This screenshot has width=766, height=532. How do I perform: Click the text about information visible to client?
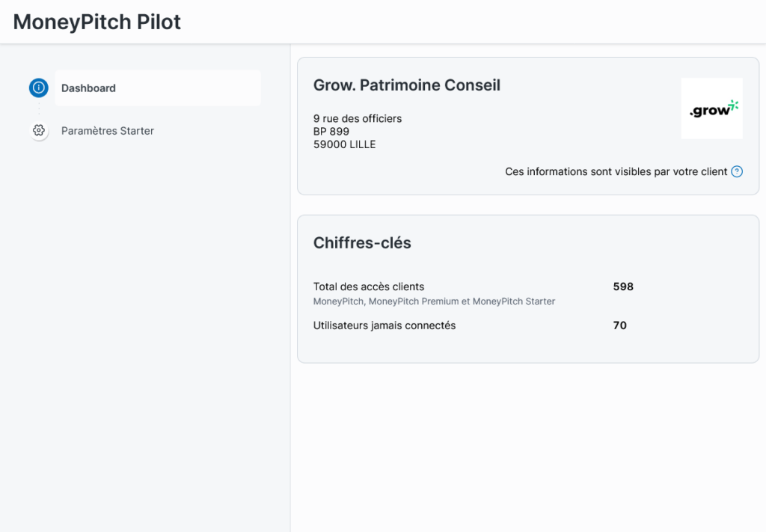[616, 171]
